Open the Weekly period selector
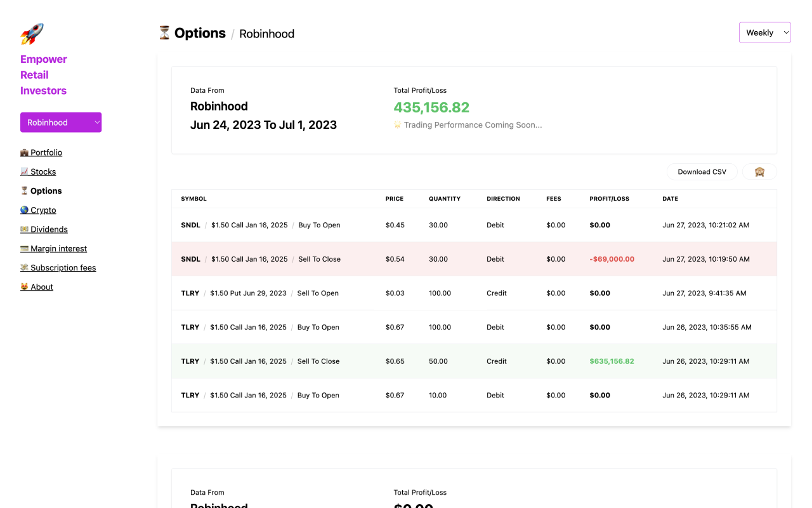The height and width of the screenshot is (508, 812). [764, 32]
